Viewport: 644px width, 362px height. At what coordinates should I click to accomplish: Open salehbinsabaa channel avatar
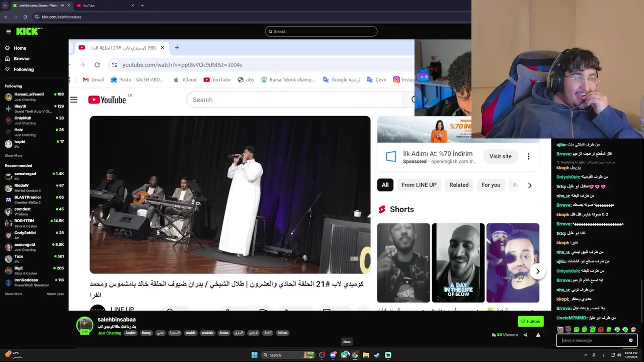(85, 325)
